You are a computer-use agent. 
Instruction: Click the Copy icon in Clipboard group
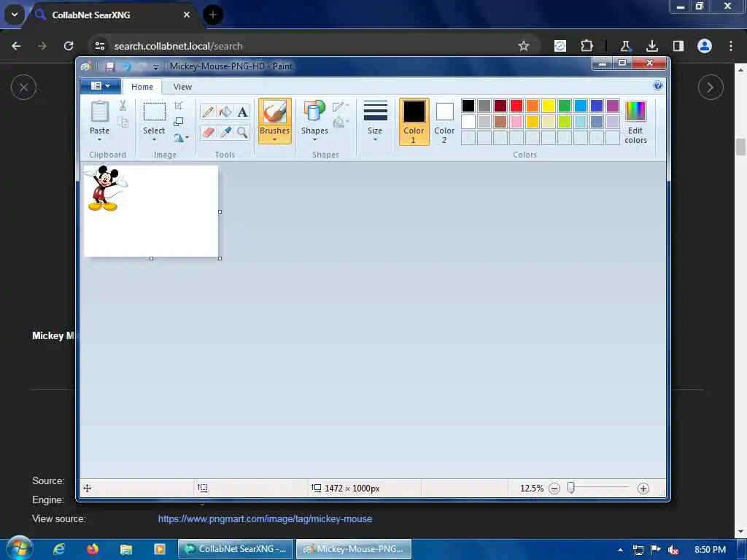click(123, 122)
